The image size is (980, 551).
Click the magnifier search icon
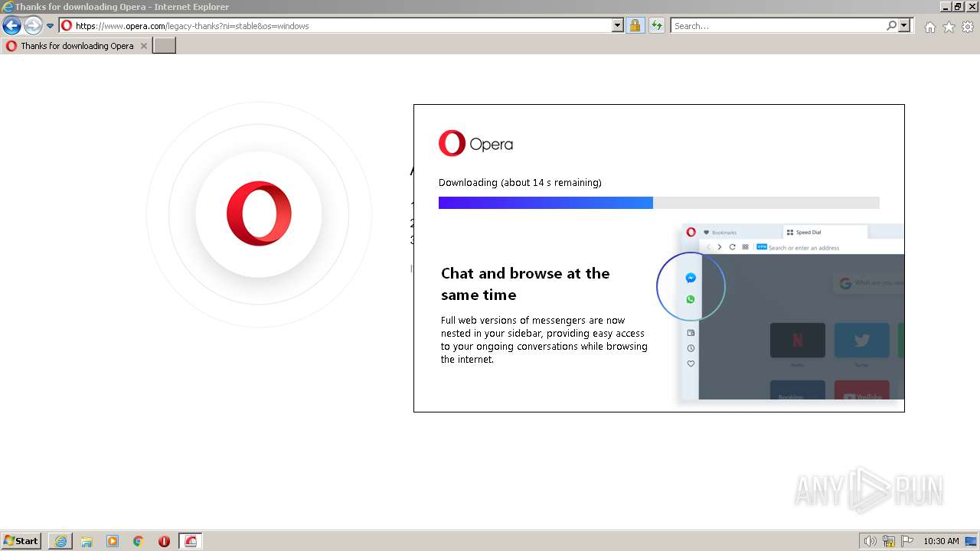tap(892, 25)
